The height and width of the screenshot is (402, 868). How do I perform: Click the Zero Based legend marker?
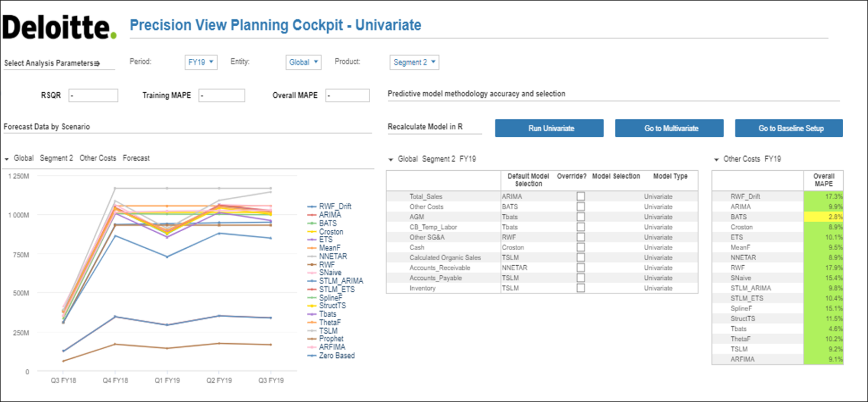pos(311,356)
